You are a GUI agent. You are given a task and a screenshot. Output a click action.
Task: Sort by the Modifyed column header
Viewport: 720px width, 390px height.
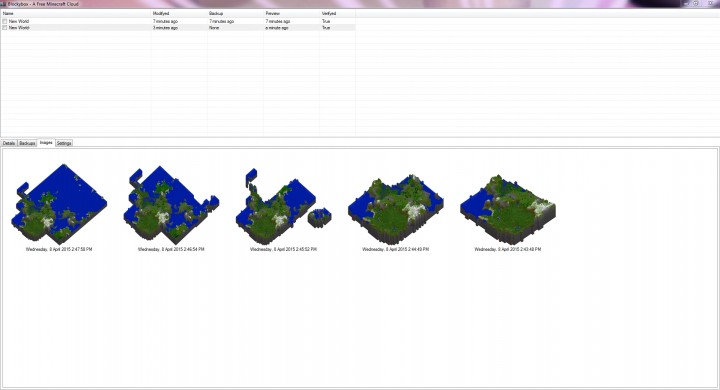point(179,13)
